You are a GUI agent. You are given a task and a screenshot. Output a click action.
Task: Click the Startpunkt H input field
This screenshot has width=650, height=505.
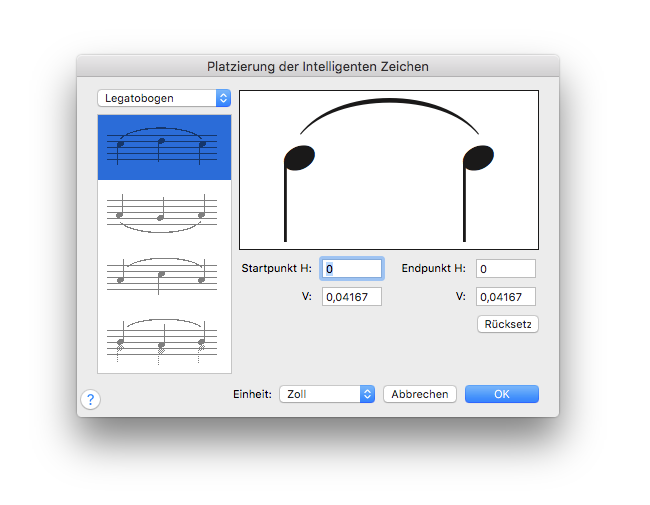352,269
